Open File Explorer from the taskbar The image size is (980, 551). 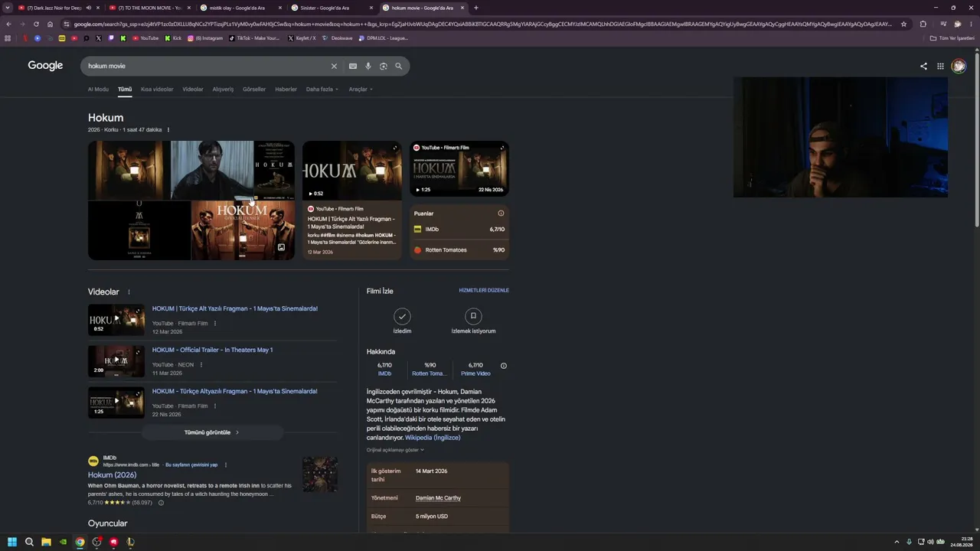click(46, 542)
